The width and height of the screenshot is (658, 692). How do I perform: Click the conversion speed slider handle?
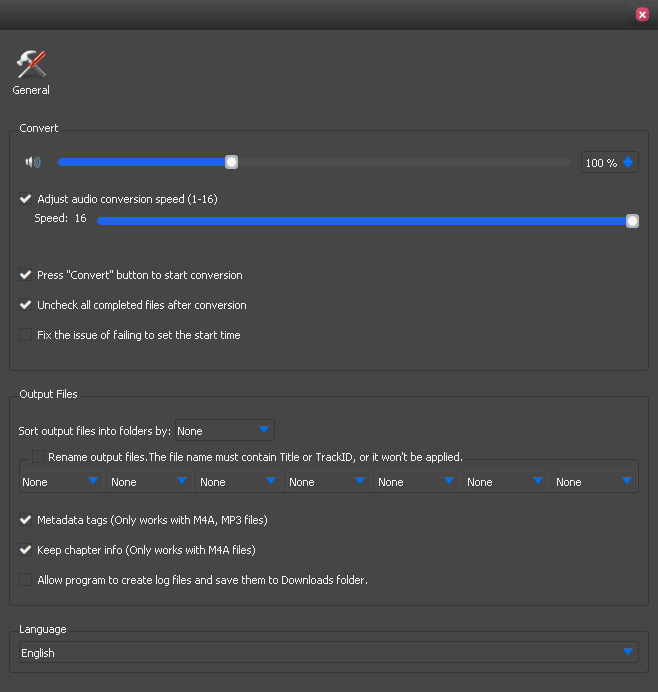tap(632, 221)
